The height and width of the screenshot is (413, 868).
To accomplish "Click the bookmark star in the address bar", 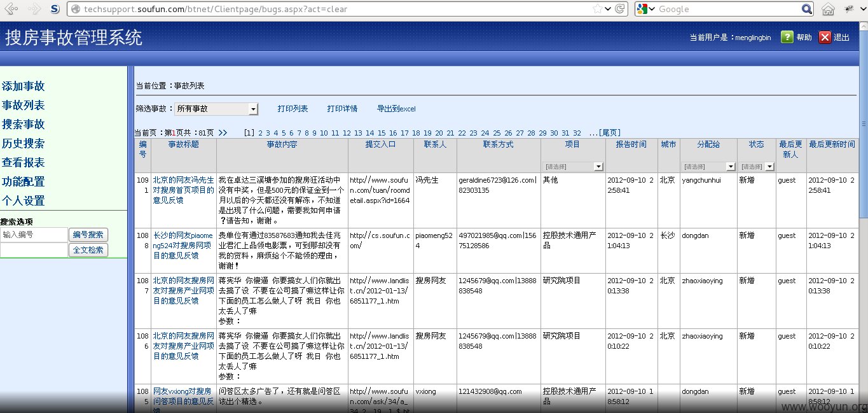I will (597, 9).
